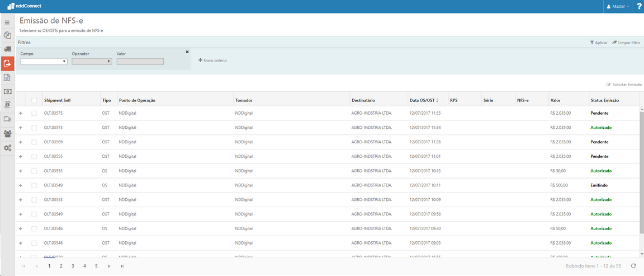
Task: Toggle the select-all checkbox in table header
Action: click(34, 100)
